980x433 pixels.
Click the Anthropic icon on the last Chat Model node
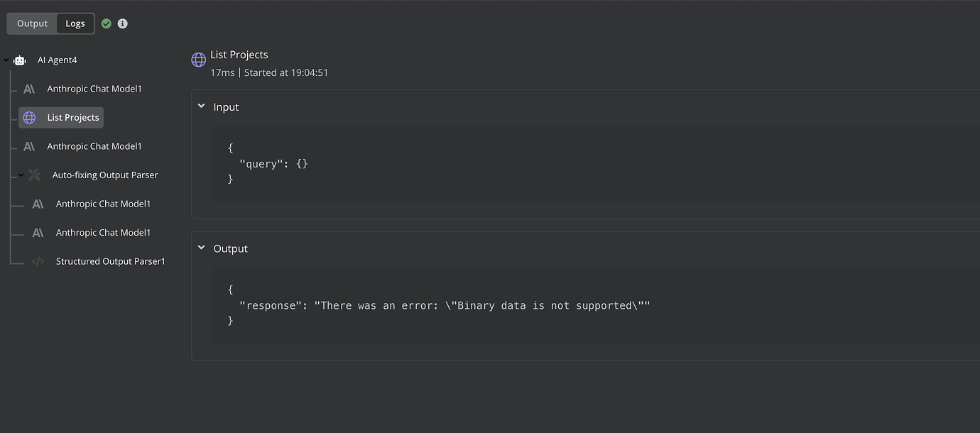[38, 232]
